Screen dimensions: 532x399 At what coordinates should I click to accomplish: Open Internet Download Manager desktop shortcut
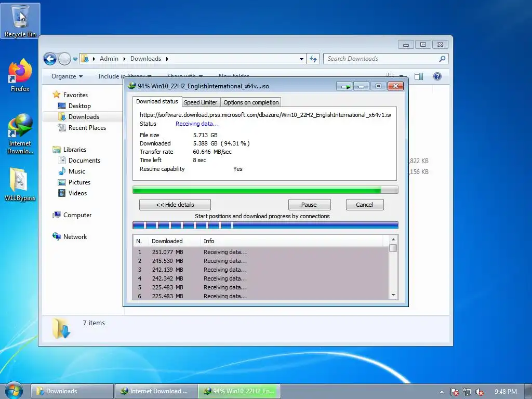[20, 134]
